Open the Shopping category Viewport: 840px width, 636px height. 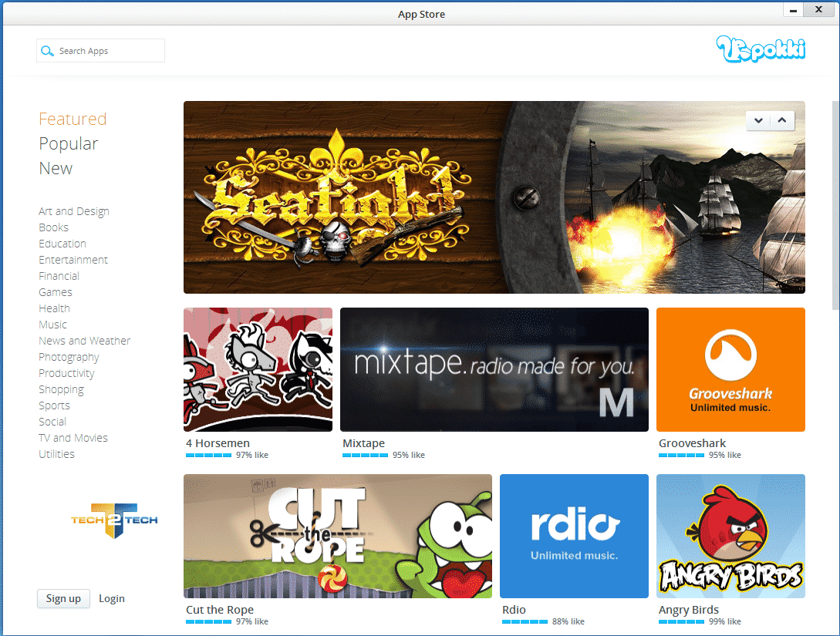click(61, 389)
